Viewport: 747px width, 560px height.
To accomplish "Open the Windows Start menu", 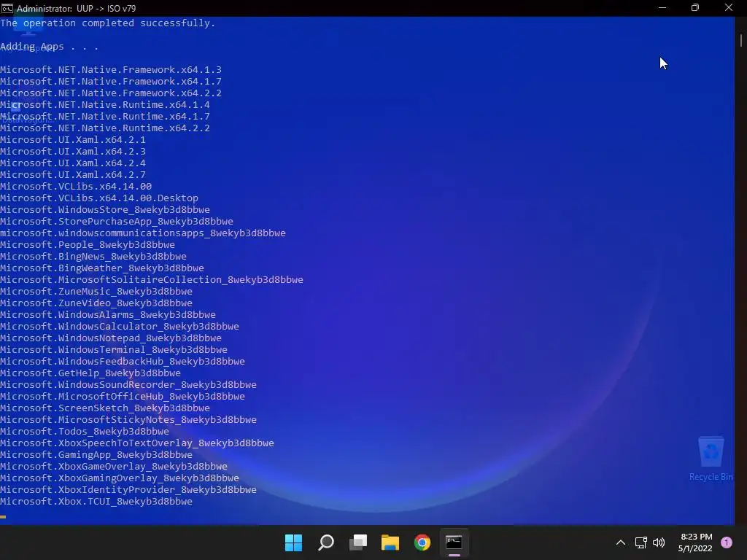I will pos(293,542).
